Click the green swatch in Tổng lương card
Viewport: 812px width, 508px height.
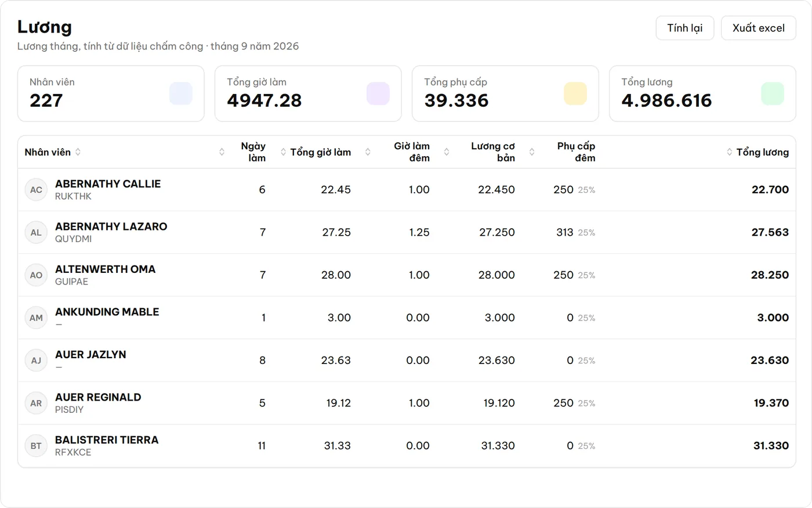tap(773, 93)
